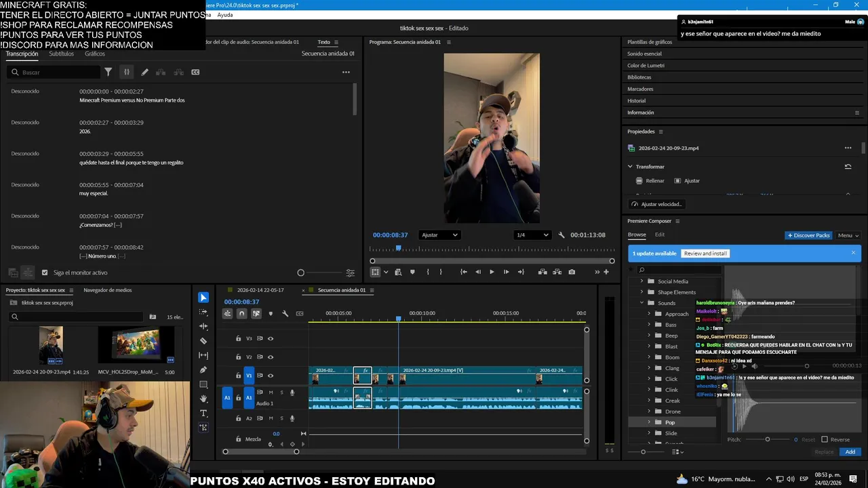Enable voice-over record on track A1
The height and width of the screenshot is (488, 868).
(292, 392)
